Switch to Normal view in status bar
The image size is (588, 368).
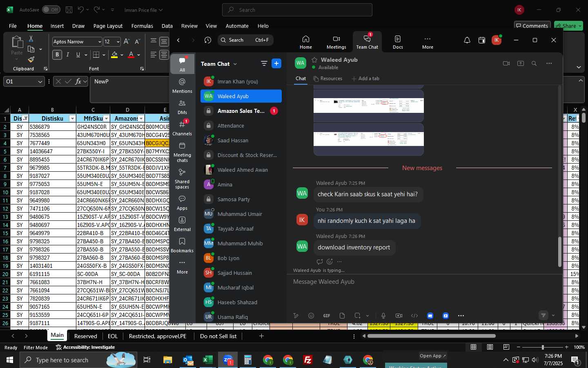[x=474, y=347]
